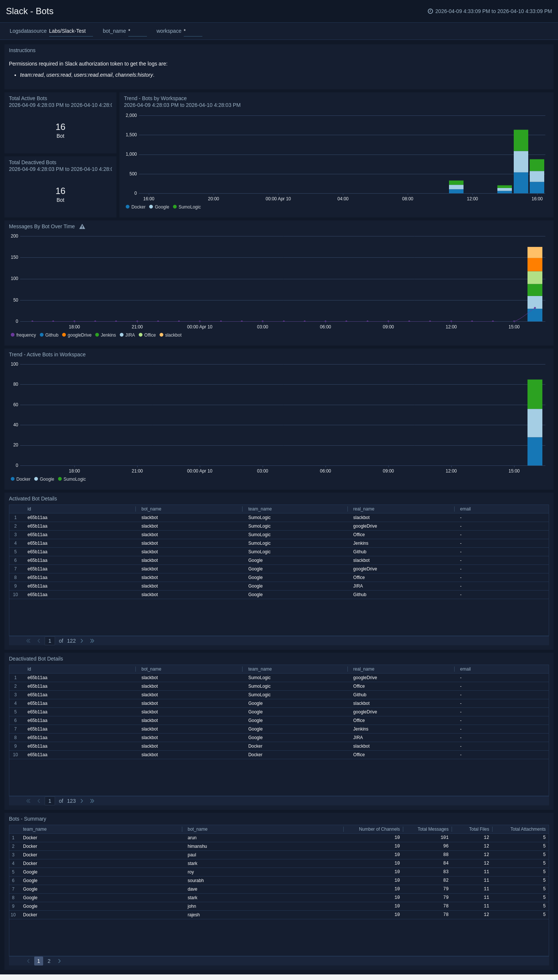558x980 pixels.
Task: Open the Logsdatasource filter Labs/Slack-Test
Action: pyautogui.click(x=71, y=31)
